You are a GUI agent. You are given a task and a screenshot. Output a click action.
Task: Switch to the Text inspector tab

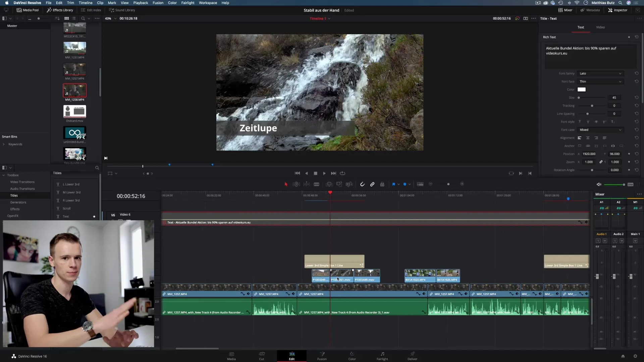click(581, 27)
